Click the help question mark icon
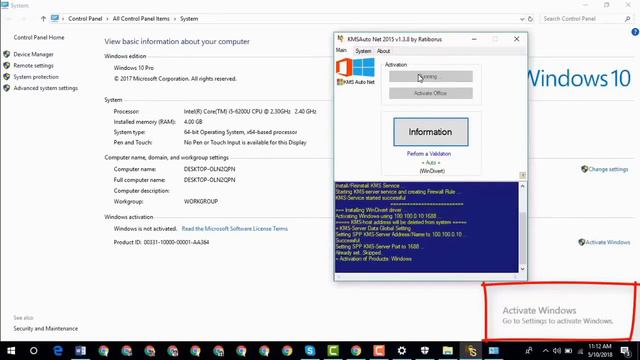Screen dimensions: 640x360 click(635, 32)
